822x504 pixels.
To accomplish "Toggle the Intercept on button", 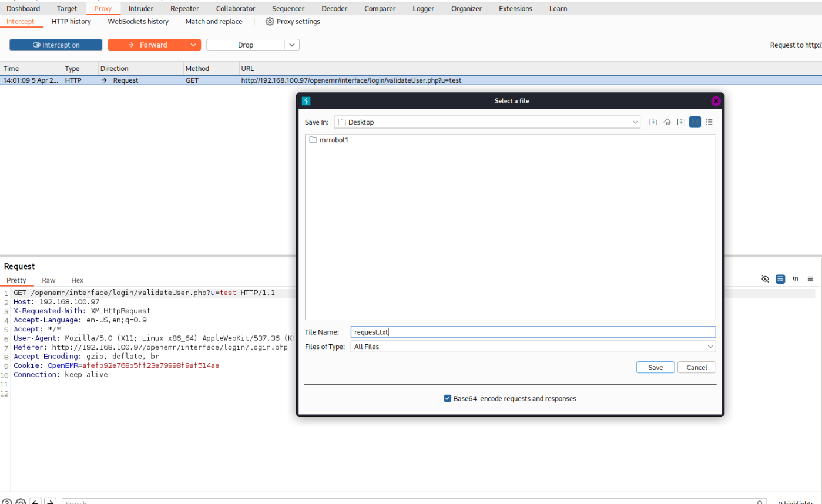I will [x=56, y=45].
